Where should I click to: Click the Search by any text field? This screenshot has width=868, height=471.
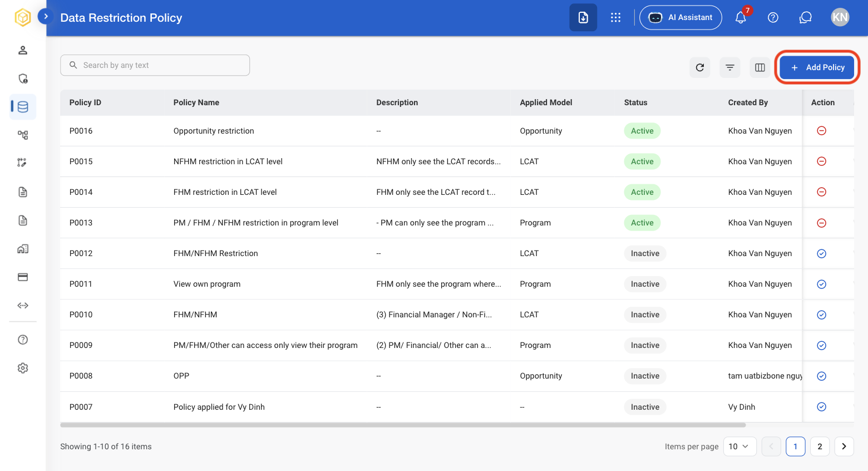click(x=155, y=65)
